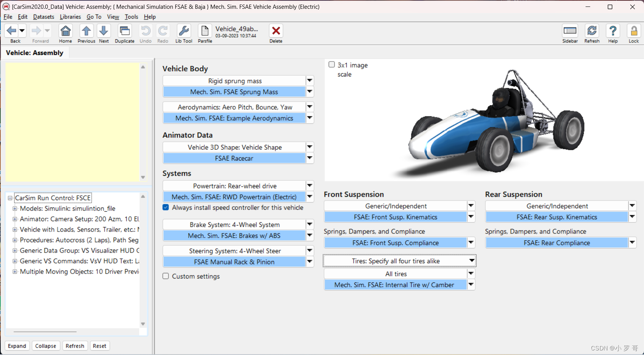Image resolution: width=644 pixels, height=355 pixels.
Task: Open front suspension Generic/Independent dropdown
Action: [x=471, y=206]
